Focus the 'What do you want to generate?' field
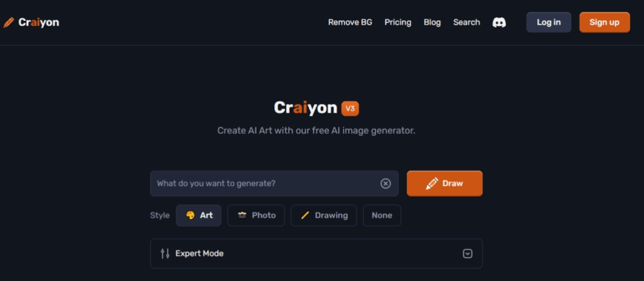The height and width of the screenshot is (281, 644). click(x=274, y=184)
